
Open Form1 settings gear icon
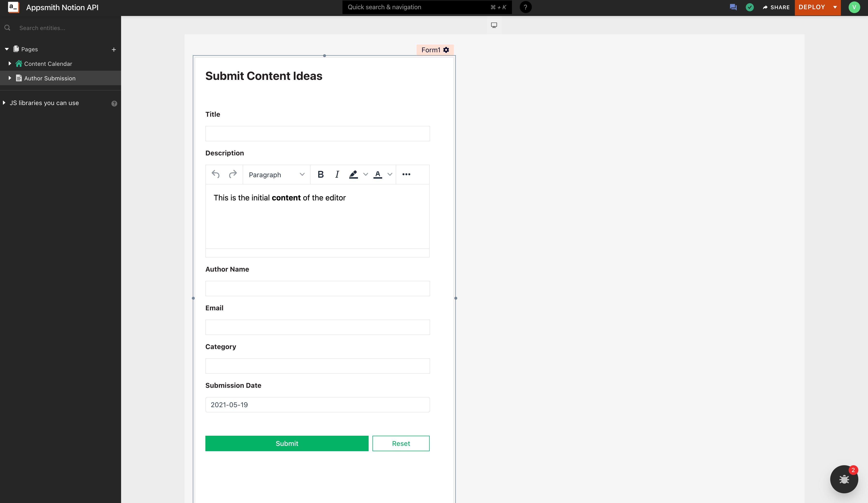(x=446, y=50)
